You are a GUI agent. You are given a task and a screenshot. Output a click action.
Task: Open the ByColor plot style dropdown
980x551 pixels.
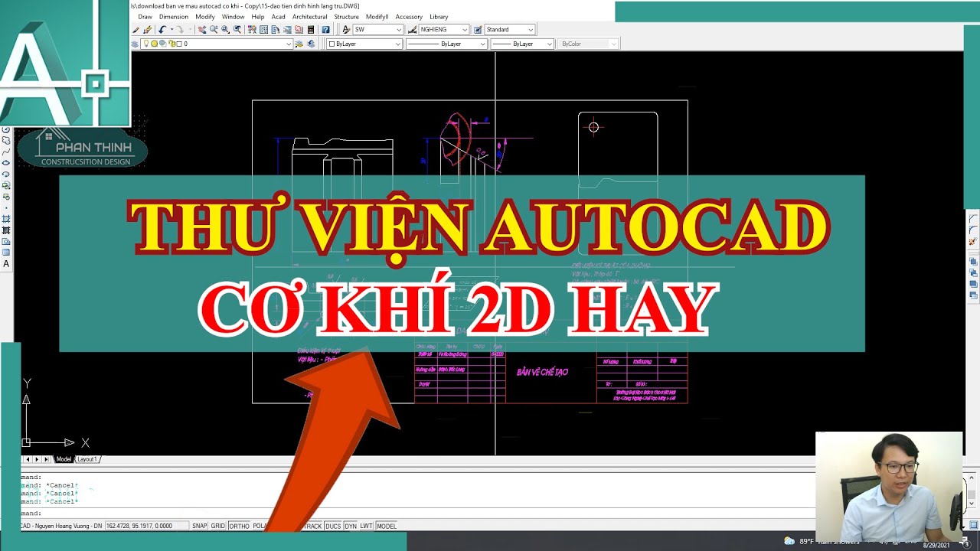(x=587, y=44)
